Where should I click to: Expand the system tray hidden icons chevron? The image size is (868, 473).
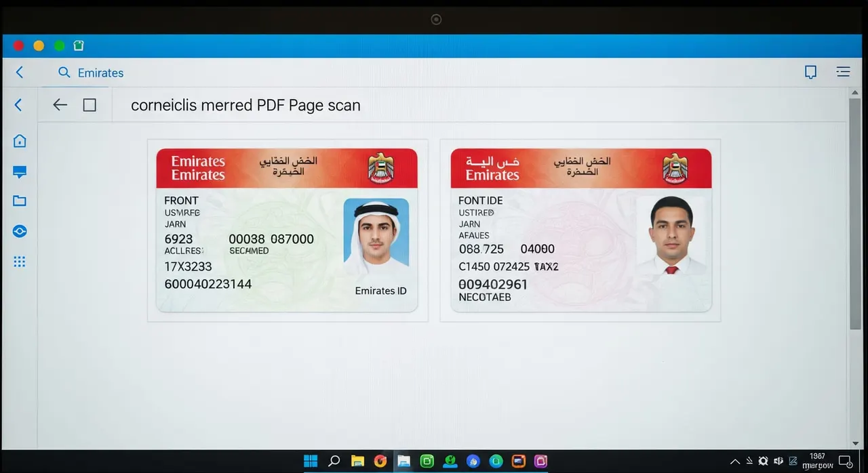tap(735, 461)
